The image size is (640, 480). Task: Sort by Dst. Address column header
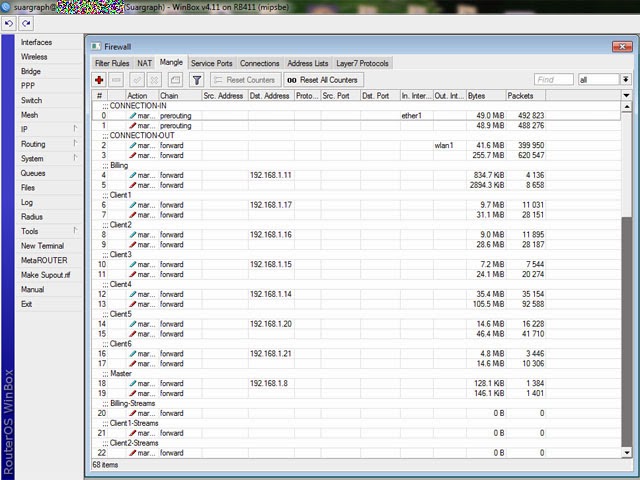(x=271, y=96)
